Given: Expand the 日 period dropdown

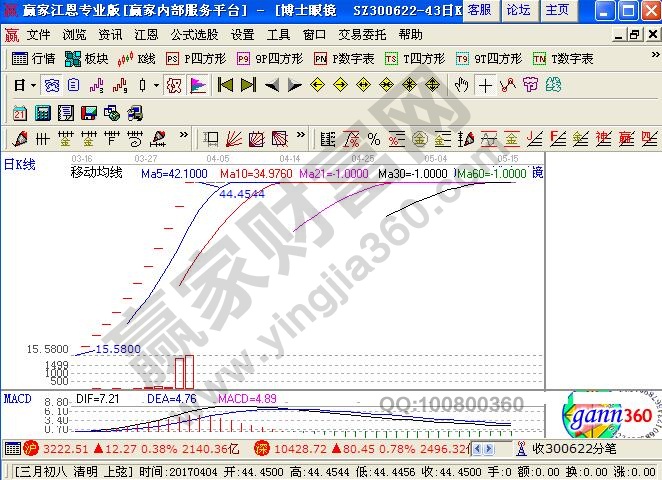Looking at the screenshot, I should [33, 86].
